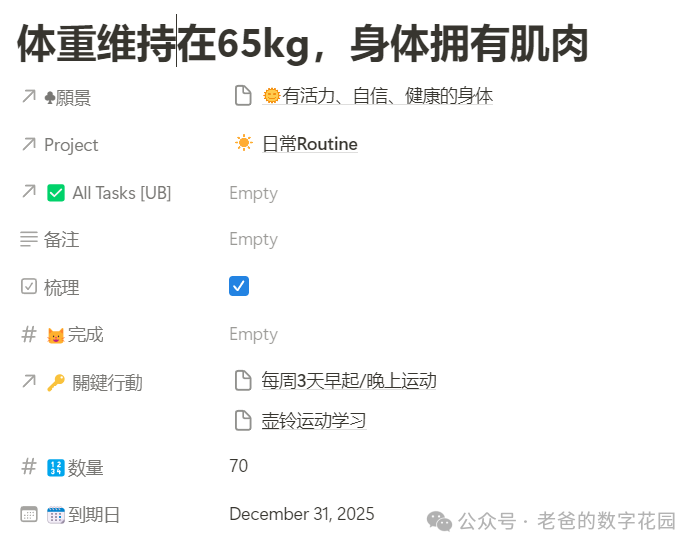Uncheck the 梳理 checkbox

point(239,287)
